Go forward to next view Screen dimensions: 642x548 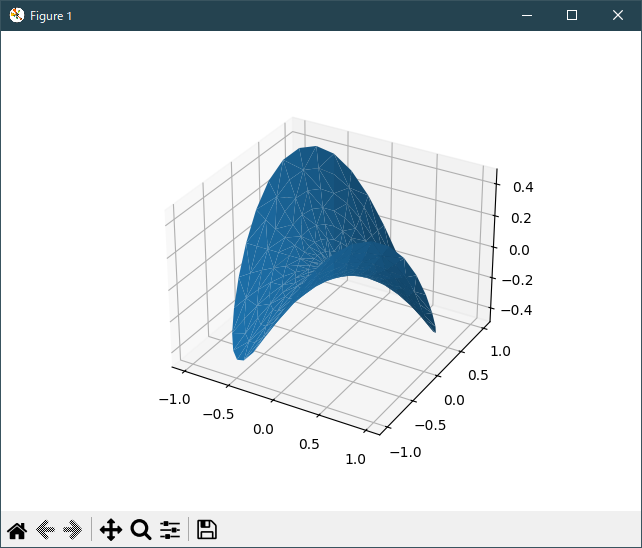72,530
